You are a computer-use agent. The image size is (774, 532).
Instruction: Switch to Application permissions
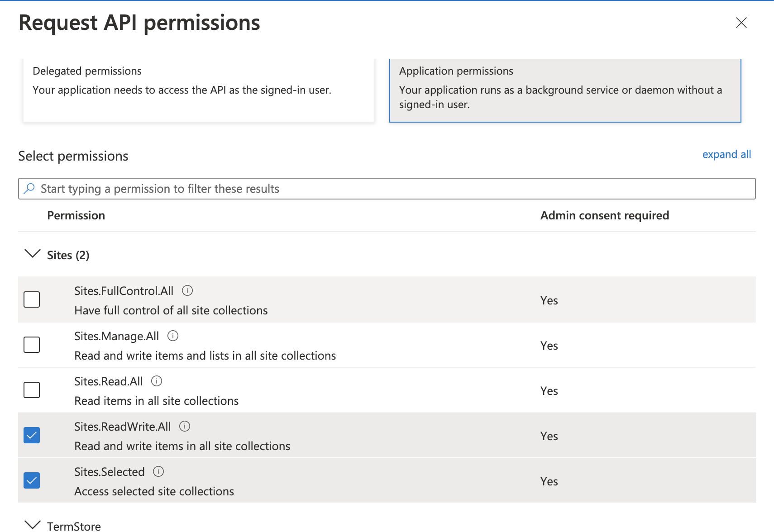(x=565, y=89)
